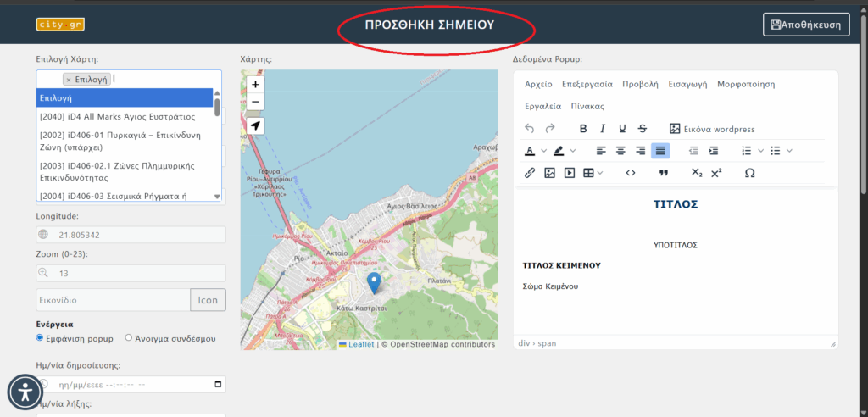
Task: Click the map locate-me arrow icon
Action: pyautogui.click(x=255, y=125)
